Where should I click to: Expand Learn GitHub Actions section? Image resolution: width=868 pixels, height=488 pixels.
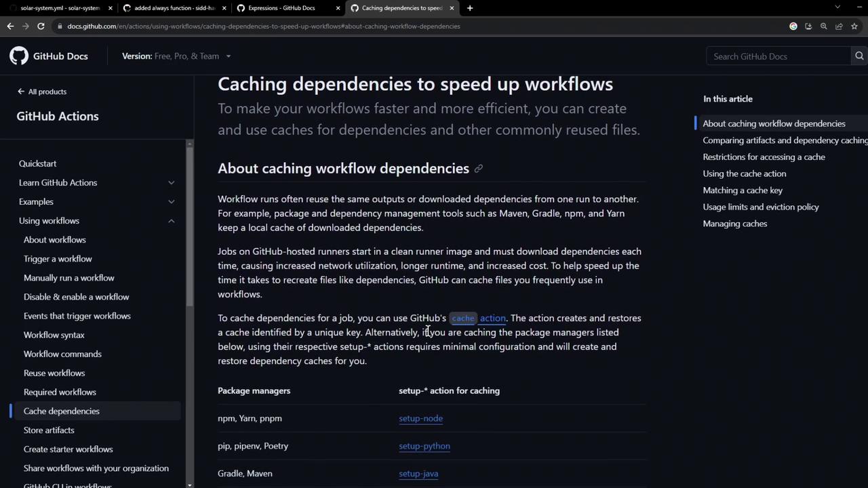(171, 183)
